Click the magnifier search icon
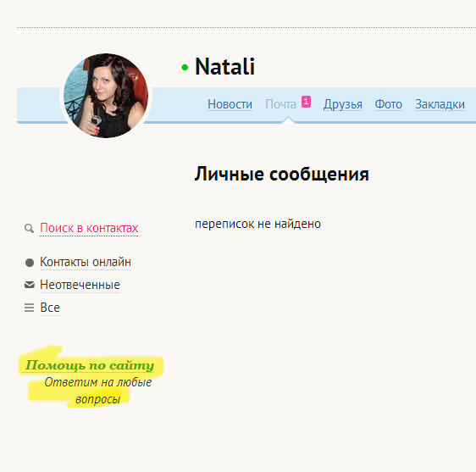 (29, 229)
